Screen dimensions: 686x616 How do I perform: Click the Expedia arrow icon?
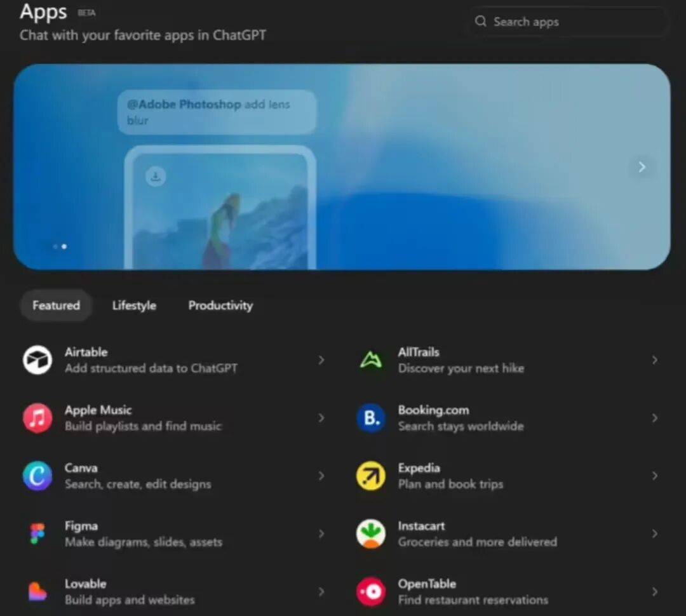coord(371,476)
